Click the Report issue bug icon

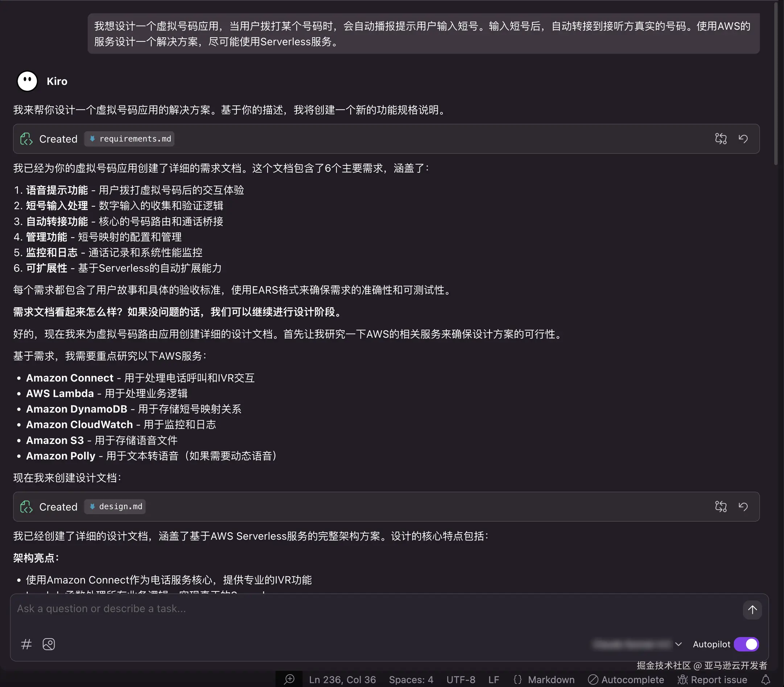pos(683,679)
